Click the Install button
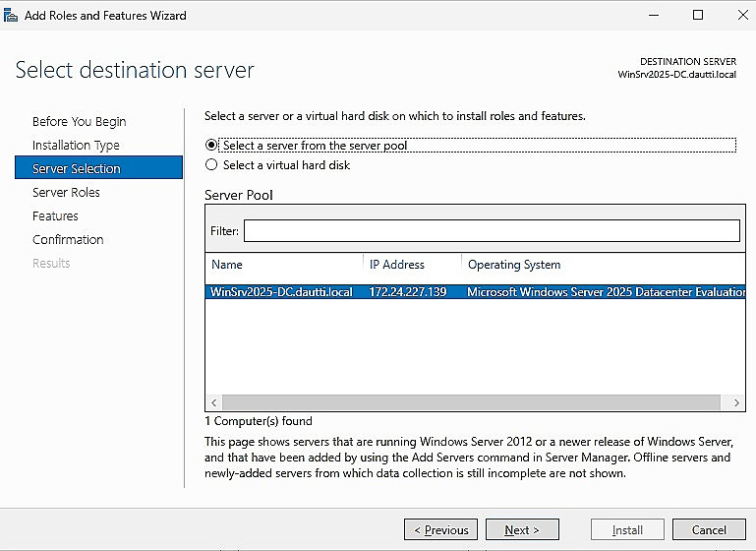756x551 pixels. point(627,529)
